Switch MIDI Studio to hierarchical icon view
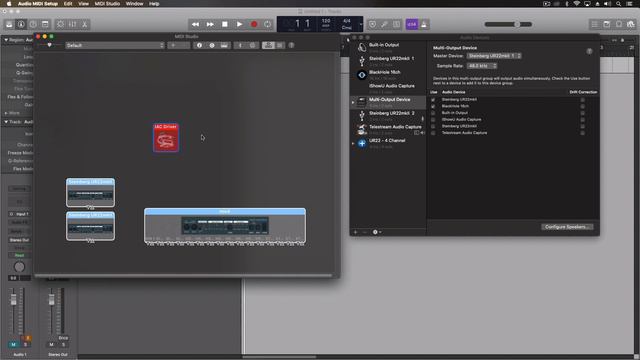 [268, 45]
